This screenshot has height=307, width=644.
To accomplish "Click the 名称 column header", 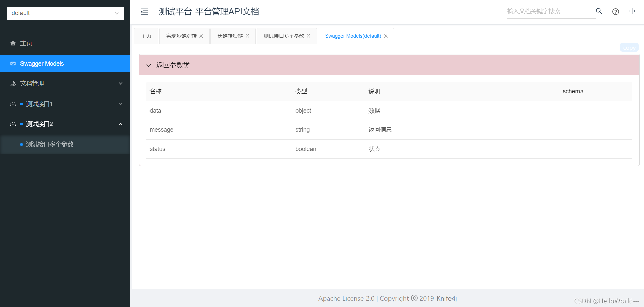I will pos(156,91).
